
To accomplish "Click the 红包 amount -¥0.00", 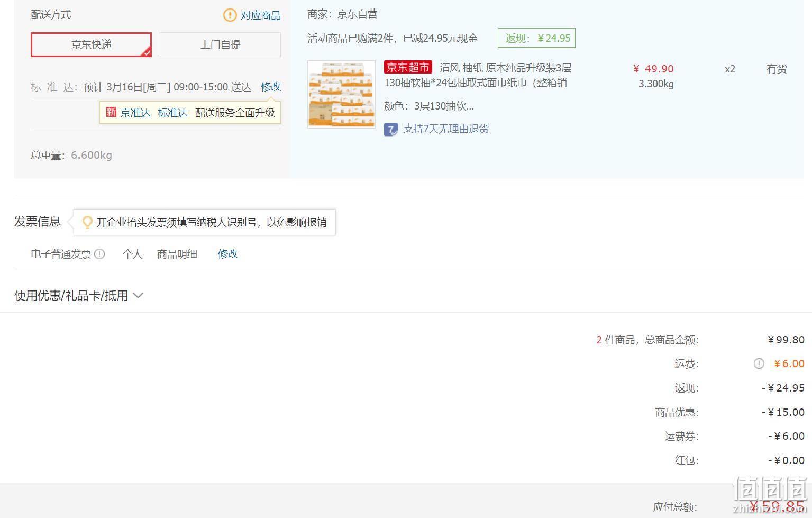I will [x=786, y=460].
